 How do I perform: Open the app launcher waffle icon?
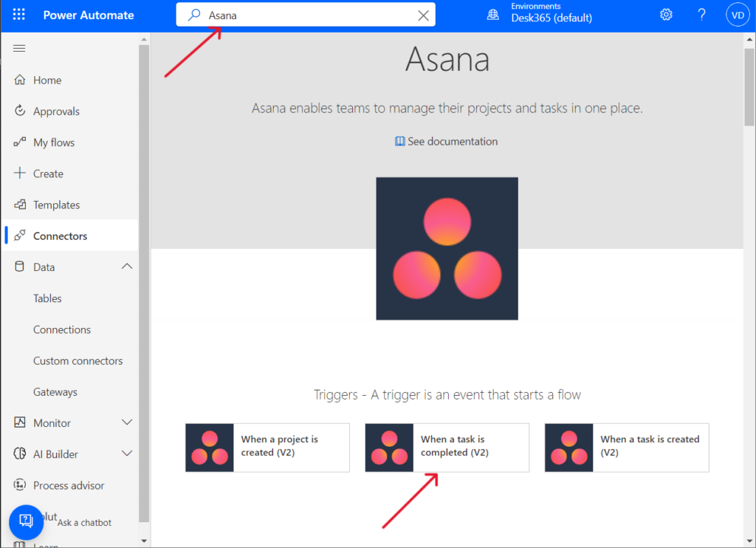coord(18,15)
